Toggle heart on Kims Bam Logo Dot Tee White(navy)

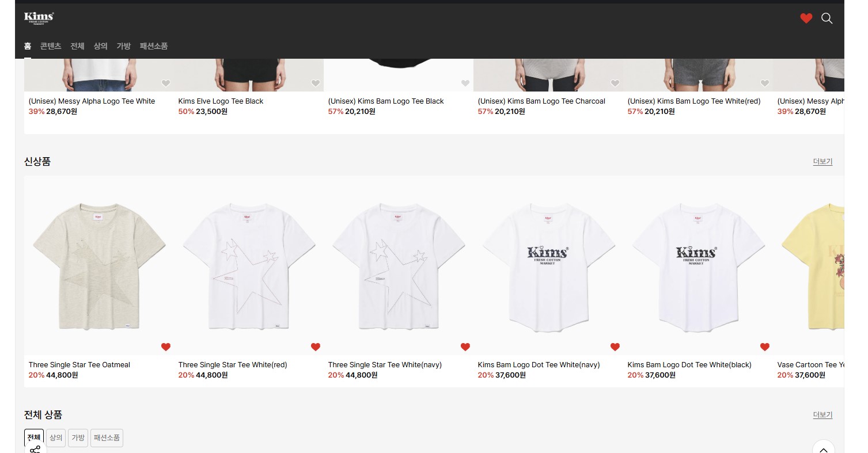tap(615, 347)
